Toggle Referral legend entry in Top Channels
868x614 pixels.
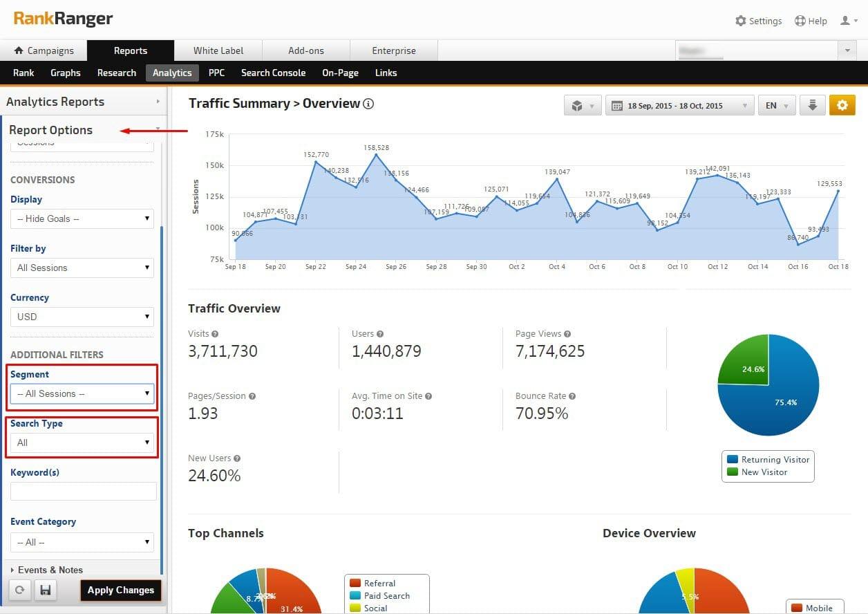click(x=372, y=583)
